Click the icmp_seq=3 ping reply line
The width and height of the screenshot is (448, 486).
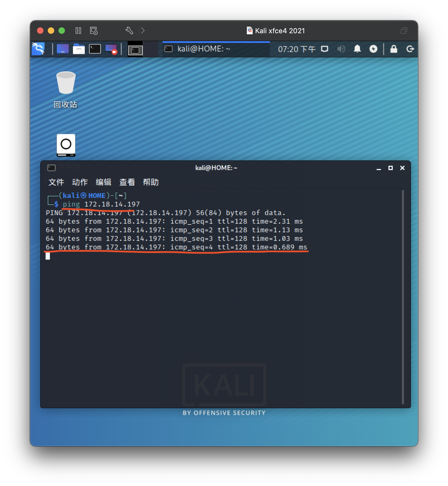click(174, 239)
